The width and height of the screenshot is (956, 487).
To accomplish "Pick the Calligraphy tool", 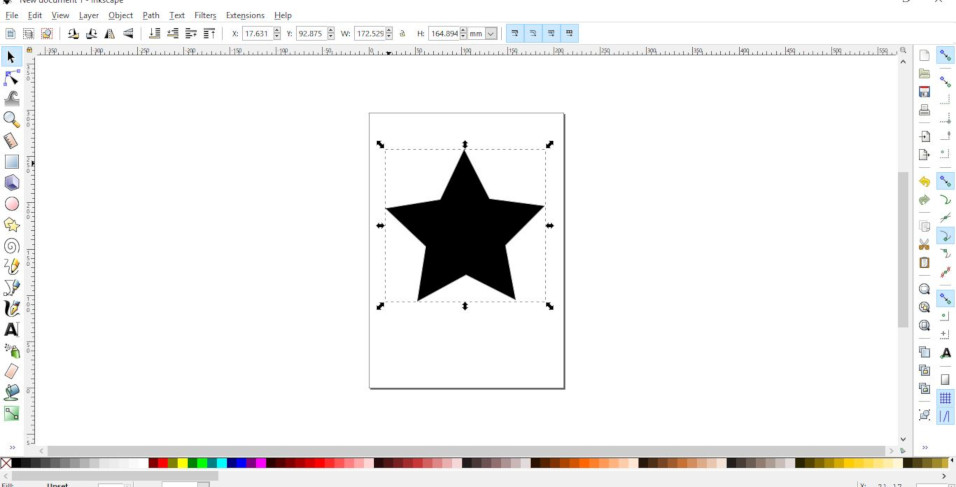I will click(11, 308).
